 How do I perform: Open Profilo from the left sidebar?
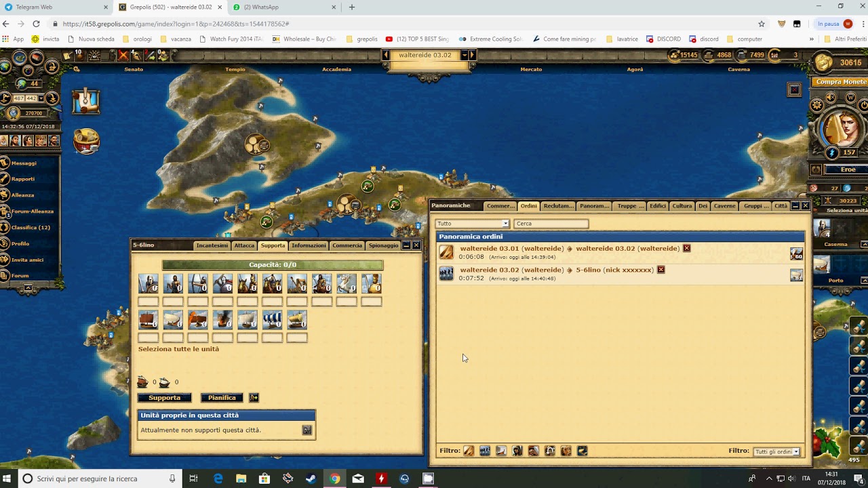click(20, 244)
